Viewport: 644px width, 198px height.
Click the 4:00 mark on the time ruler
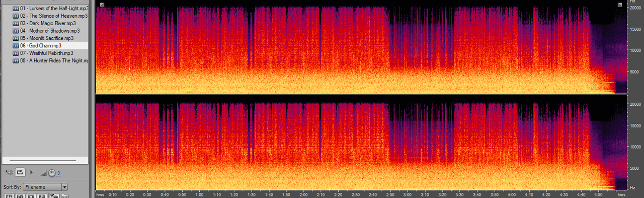point(512,194)
